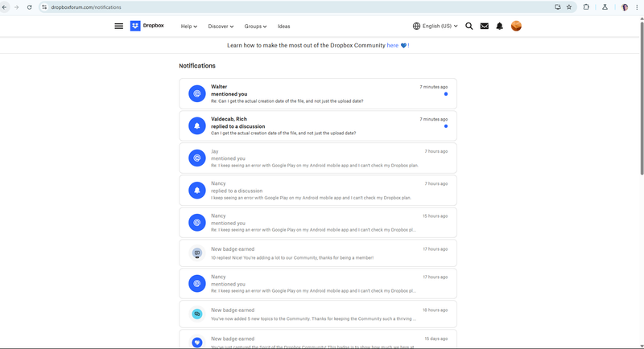Open the user profile avatar menu
The image size is (644, 349).
tap(517, 26)
